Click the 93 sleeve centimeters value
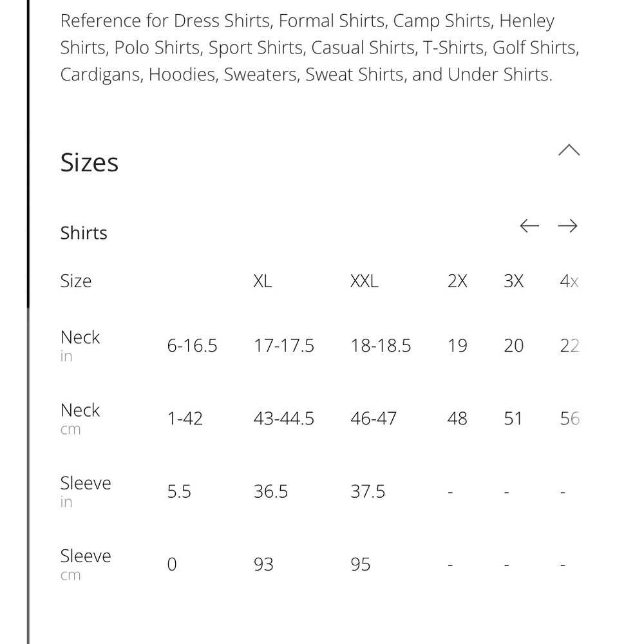The width and height of the screenshot is (644, 644). point(263,565)
